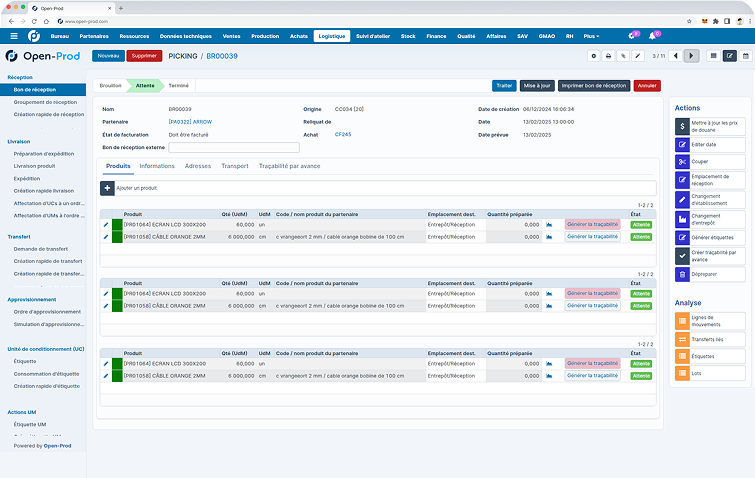Click the Traiter button
Viewport: 755px width, 478px height.
[x=504, y=86]
